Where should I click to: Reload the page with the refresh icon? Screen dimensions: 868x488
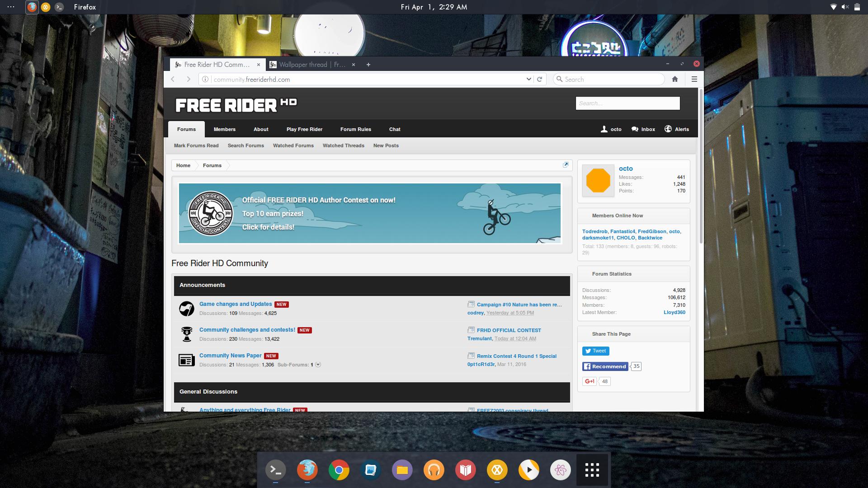(539, 79)
